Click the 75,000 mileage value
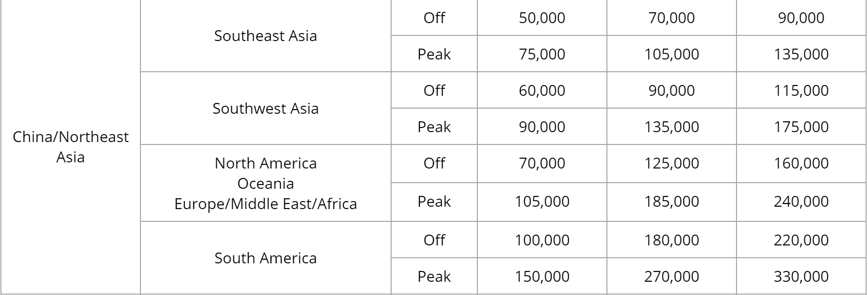Image resolution: width=868 pixels, height=295 pixels. click(542, 54)
